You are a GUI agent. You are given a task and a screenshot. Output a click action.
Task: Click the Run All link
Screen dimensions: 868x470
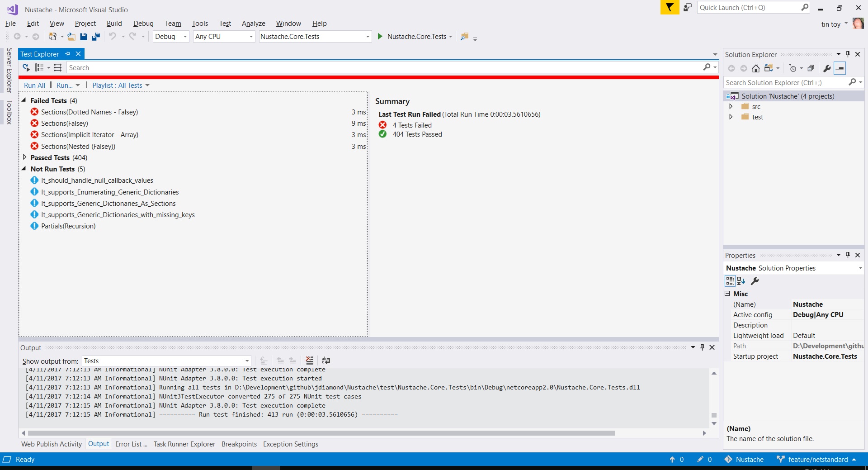34,85
